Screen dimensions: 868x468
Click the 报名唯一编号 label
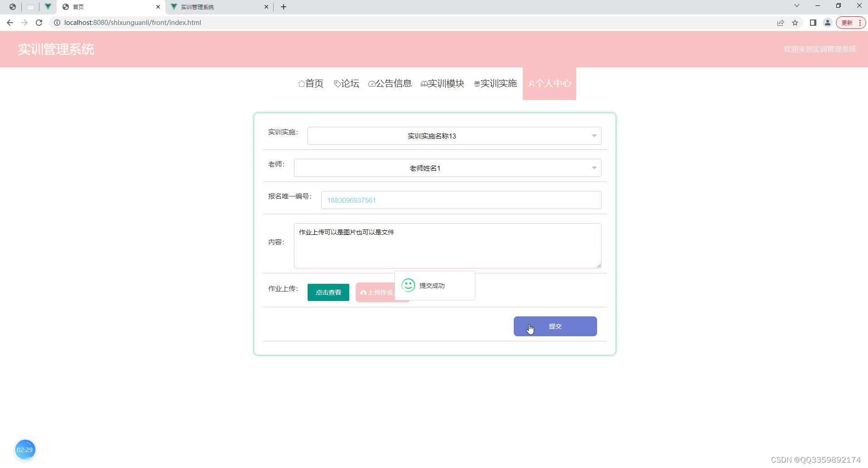point(290,196)
